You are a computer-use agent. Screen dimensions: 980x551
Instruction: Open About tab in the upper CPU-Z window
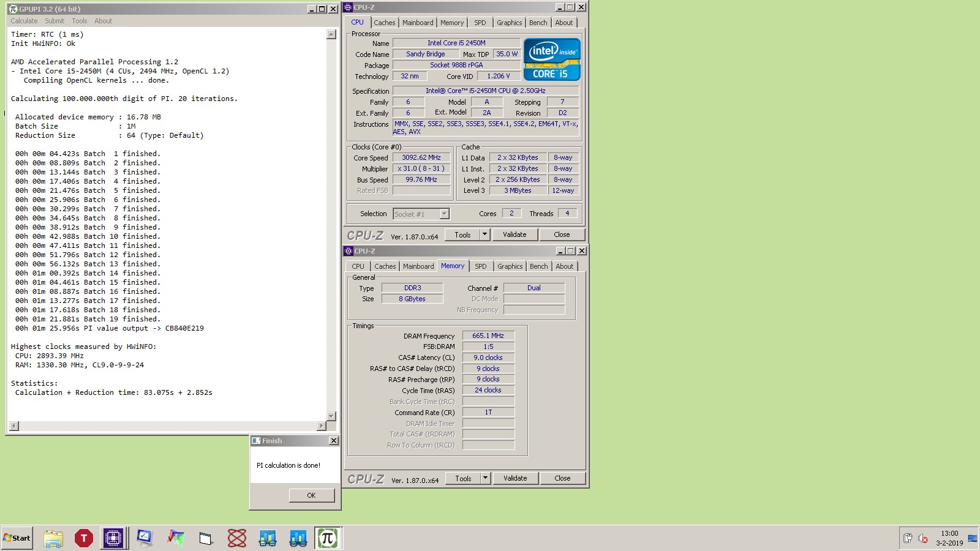[x=564, y=23]
